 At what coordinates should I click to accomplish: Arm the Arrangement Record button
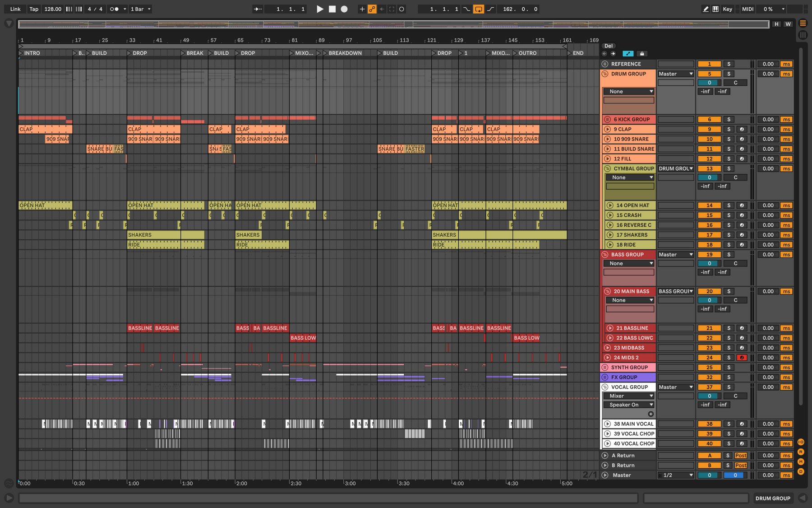tap(344, 9)
